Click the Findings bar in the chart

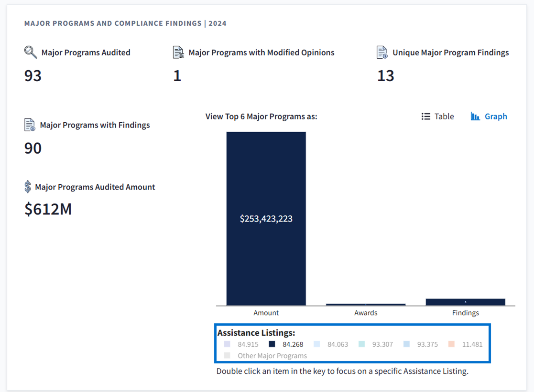pyautogui.click(x=465, y=302)
